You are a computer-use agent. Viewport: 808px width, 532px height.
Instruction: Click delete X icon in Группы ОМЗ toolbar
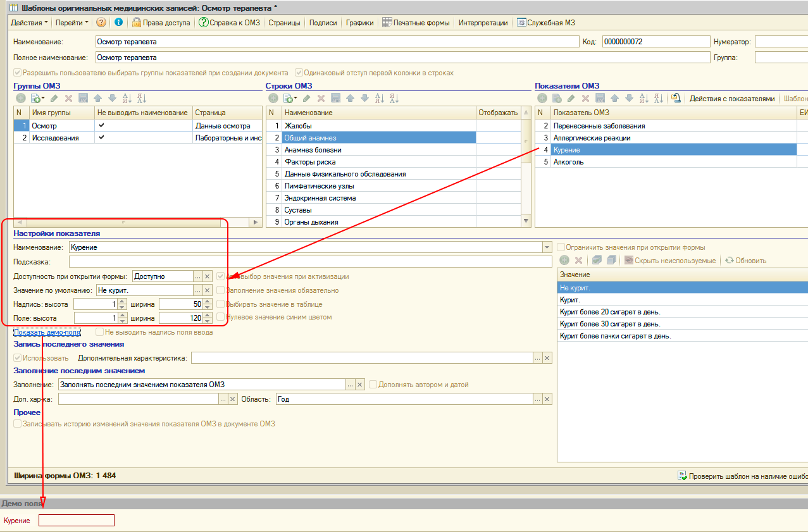point(68,98)
